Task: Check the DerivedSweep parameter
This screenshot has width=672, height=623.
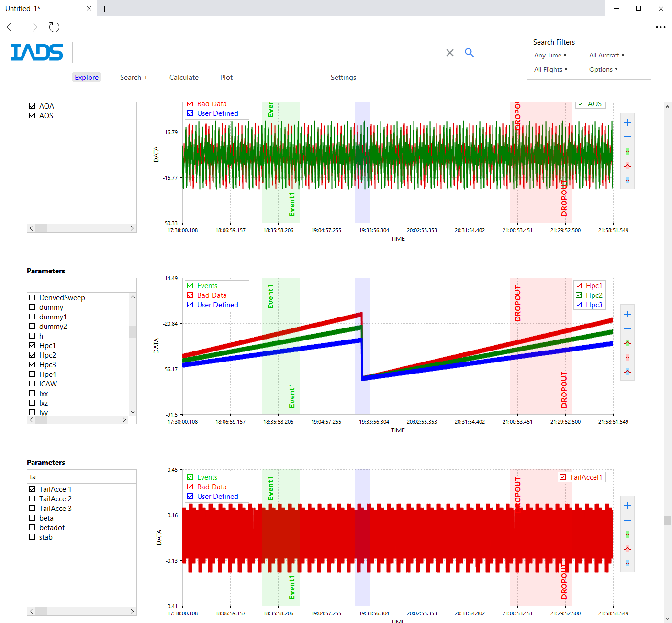Action: [32, 297]
